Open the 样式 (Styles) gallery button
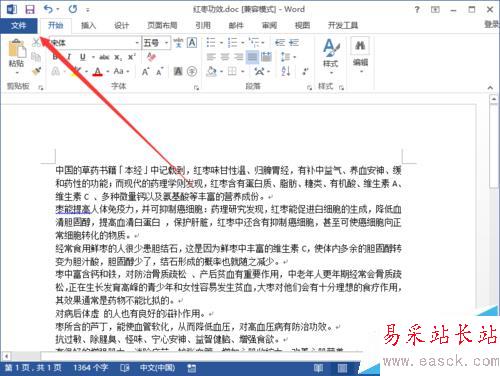 click(331, 56)
